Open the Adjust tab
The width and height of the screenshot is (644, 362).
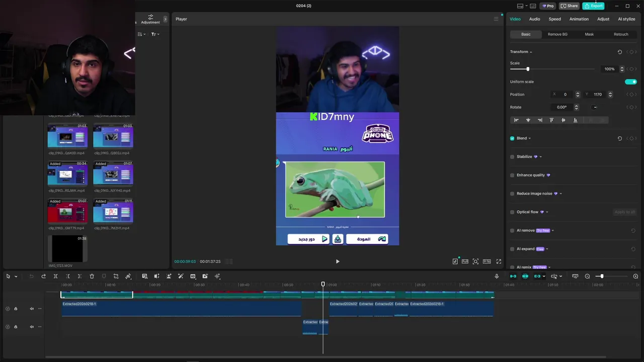pyautogui.click(x=603, y=19)
